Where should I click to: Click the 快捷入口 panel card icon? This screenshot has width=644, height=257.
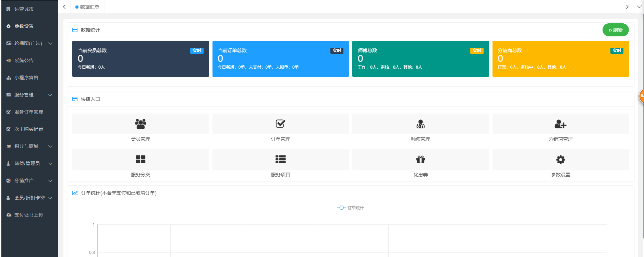tap(75, 99)
